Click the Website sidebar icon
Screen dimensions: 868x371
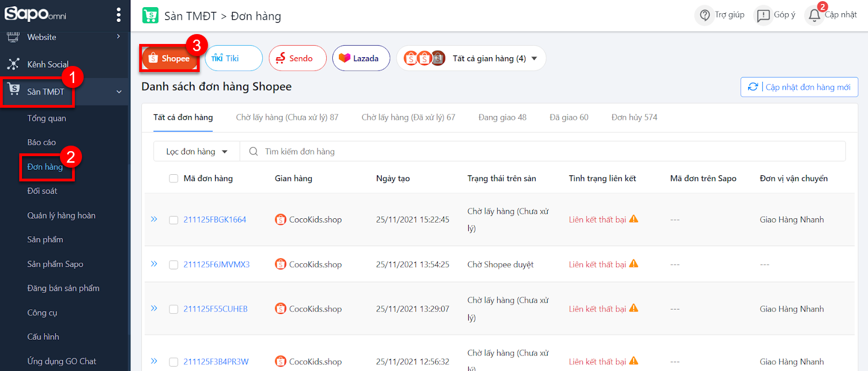(13, 37)
